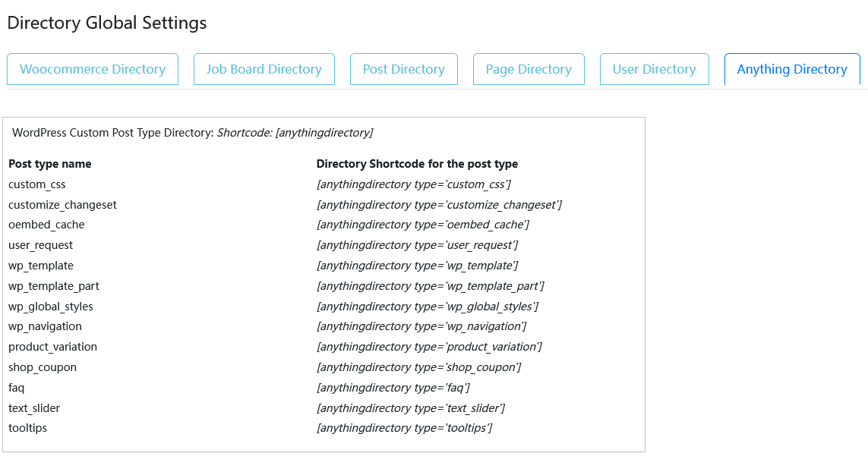This screenshot has width=868, height=472.
Task: Click the user_request post type entry
Action: click(x=41, y=245)
